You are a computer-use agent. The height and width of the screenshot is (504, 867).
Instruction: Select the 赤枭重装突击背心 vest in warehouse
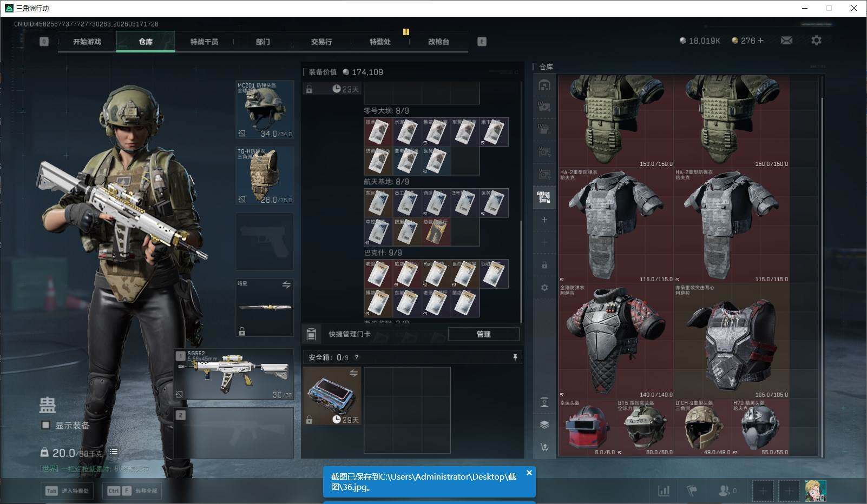(731, 341)
